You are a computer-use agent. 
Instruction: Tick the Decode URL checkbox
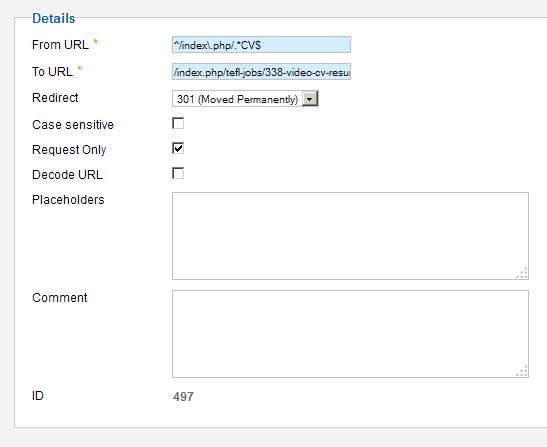pos(178,173)
